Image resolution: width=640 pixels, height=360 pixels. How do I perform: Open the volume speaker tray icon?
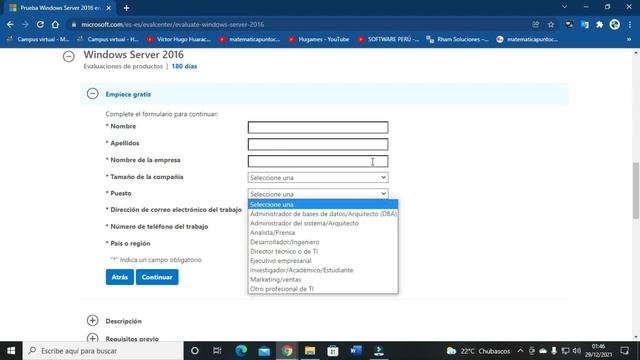click(x=577, y=351)
